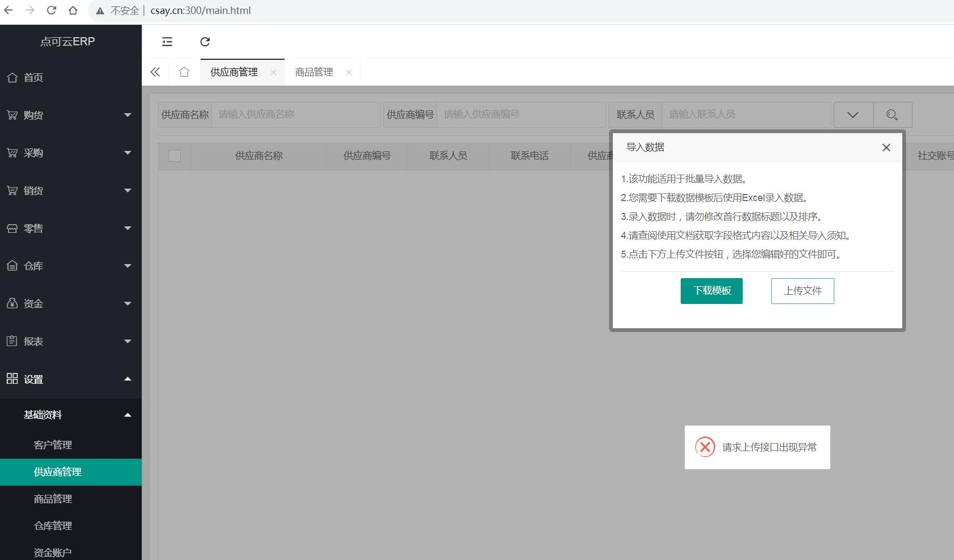
Task: Focus the 供应商编号 search input
Action: [521, 114]
